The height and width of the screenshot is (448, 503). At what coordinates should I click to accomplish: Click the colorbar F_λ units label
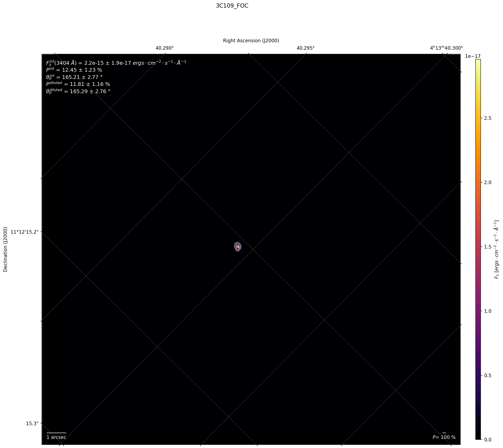[x=496, y=249]
